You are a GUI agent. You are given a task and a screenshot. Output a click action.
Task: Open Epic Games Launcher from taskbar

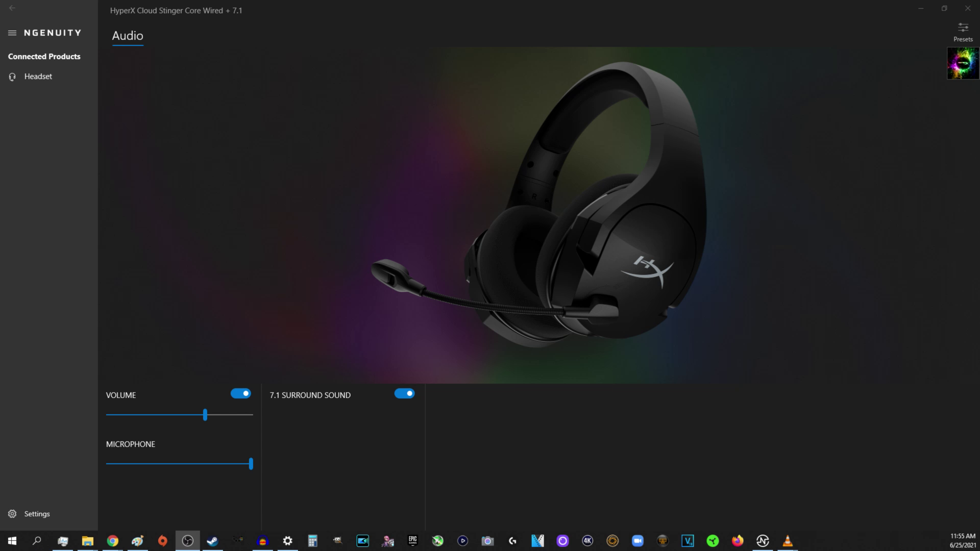click(413, 541)
